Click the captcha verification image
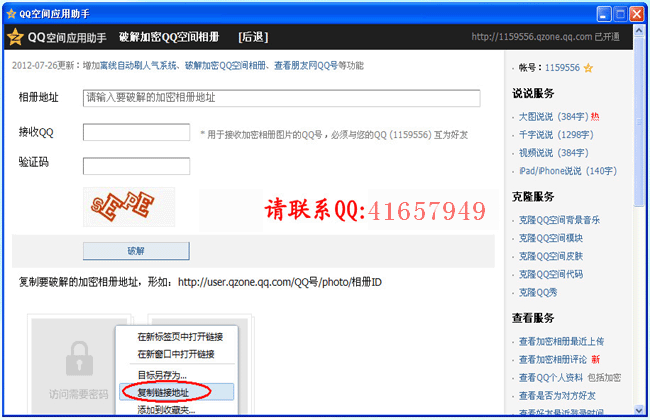 (x=128, y=207)
